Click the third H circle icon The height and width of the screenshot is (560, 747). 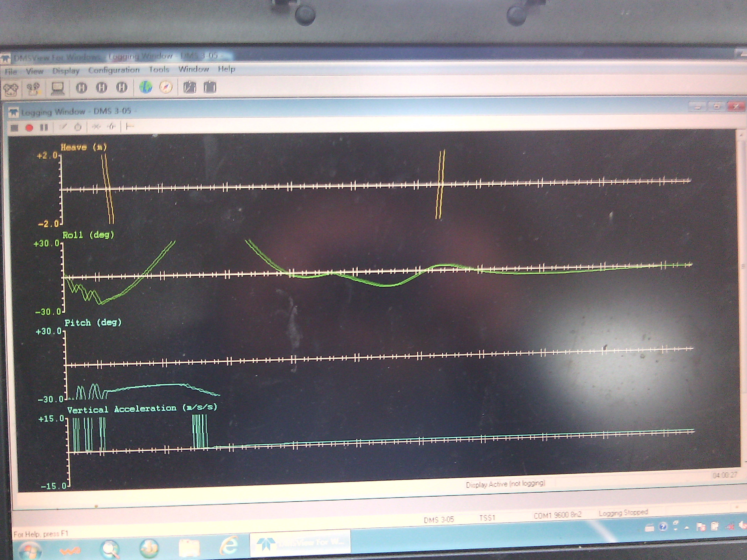coord(122,88)
